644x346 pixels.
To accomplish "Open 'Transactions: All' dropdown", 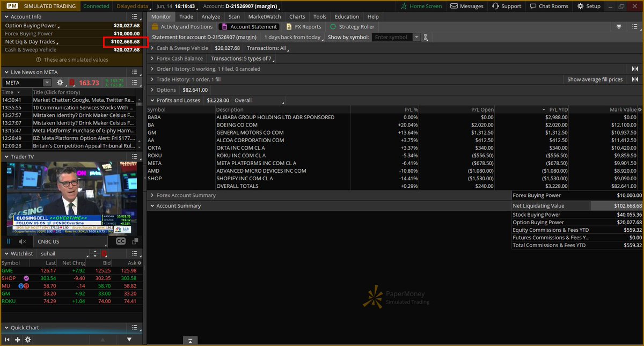I will [x=268, y=48].
